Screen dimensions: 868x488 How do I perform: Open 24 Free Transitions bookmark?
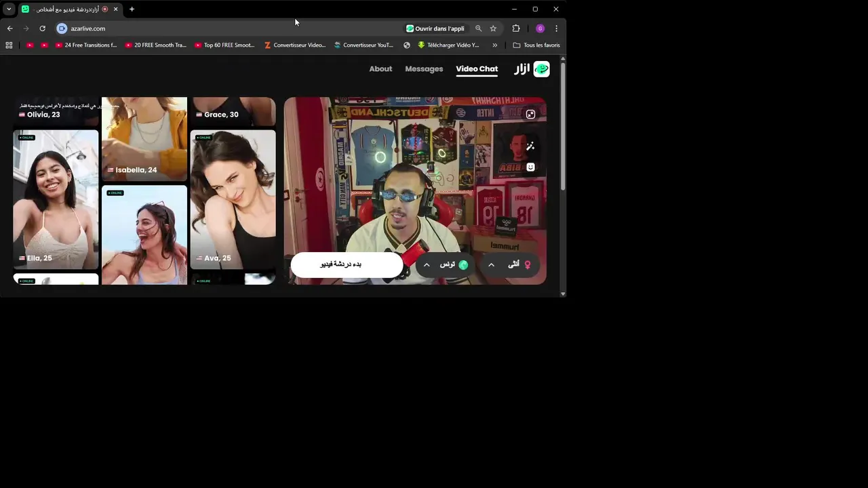[86, 45]
